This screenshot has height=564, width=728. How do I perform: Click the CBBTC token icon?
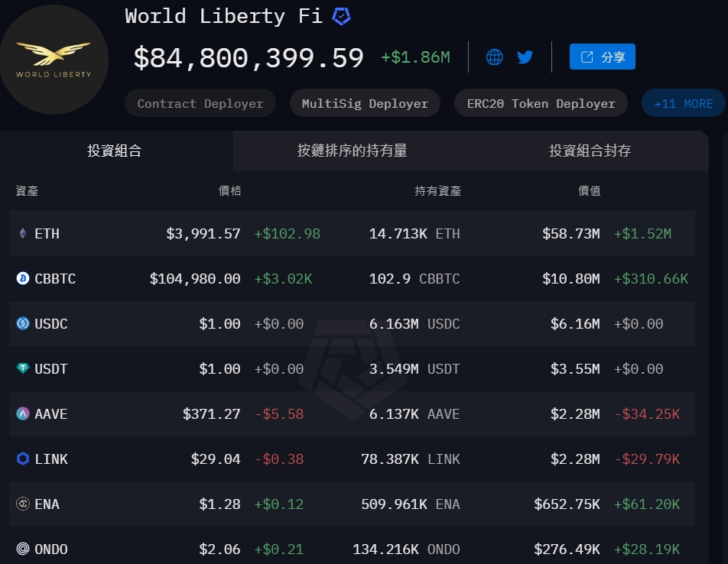point(23,278)
